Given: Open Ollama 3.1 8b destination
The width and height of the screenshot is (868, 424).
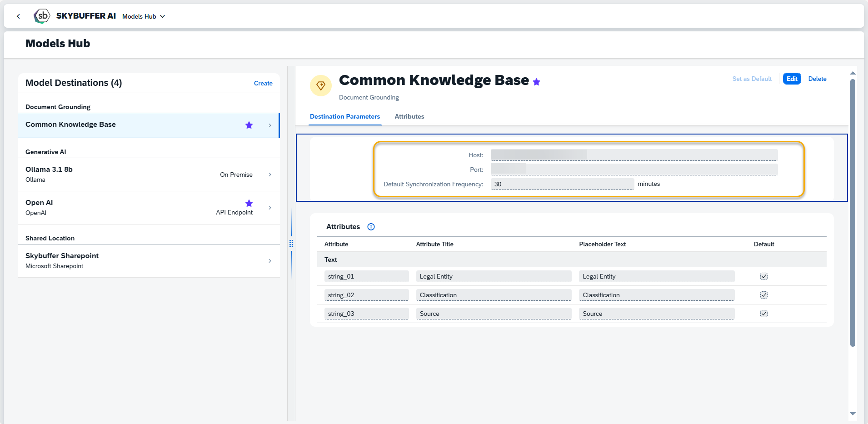Looking at the screenshot, I should point(149,175).
